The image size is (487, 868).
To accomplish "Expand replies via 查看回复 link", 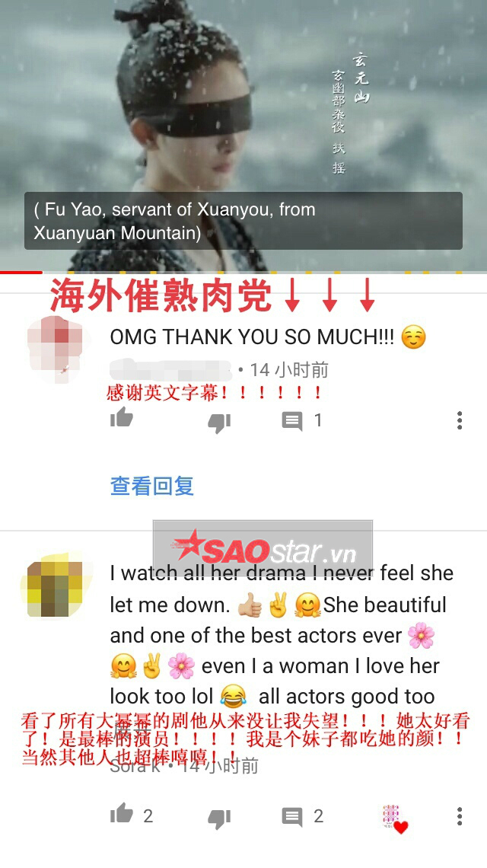I will (152, 486).
